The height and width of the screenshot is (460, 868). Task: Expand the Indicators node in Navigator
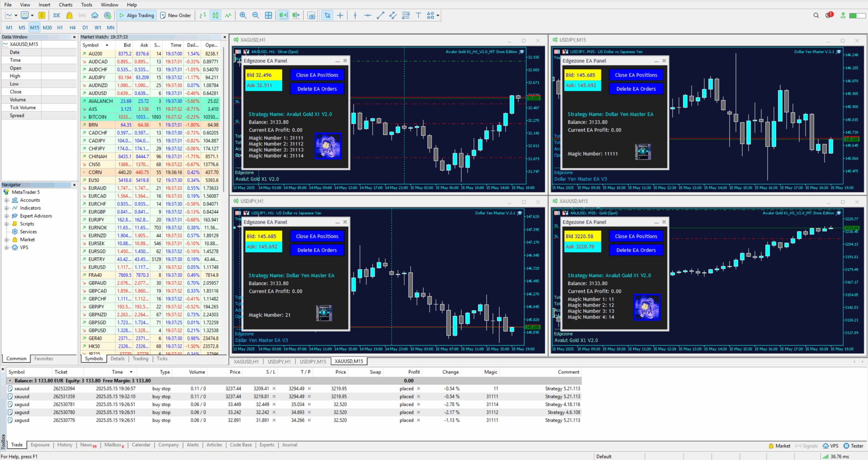6,208
